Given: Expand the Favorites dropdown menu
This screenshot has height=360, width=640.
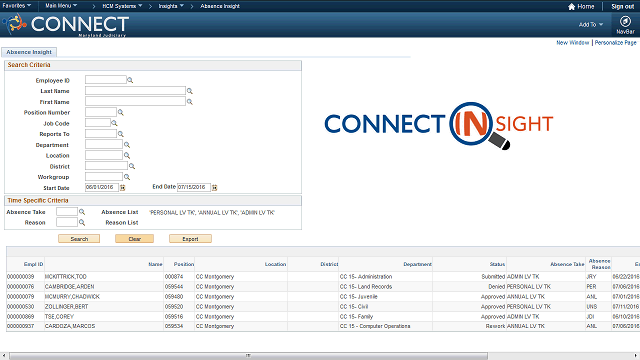Looking at the screenshot, I should coord(17,6).
